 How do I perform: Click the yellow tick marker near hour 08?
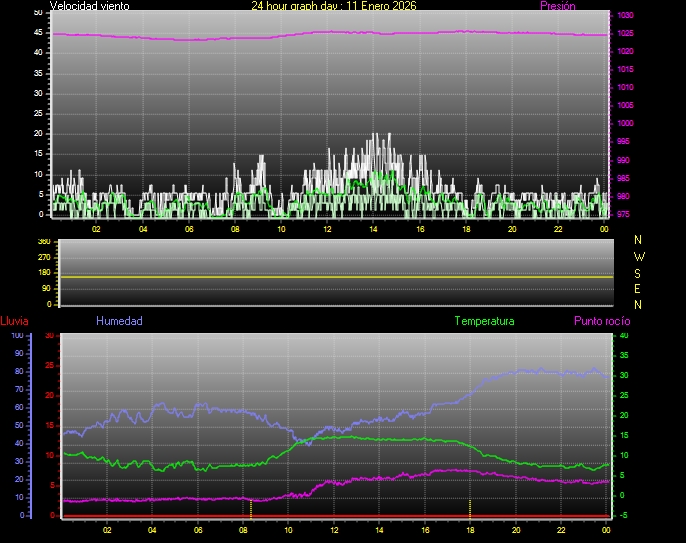coord(250,508)
